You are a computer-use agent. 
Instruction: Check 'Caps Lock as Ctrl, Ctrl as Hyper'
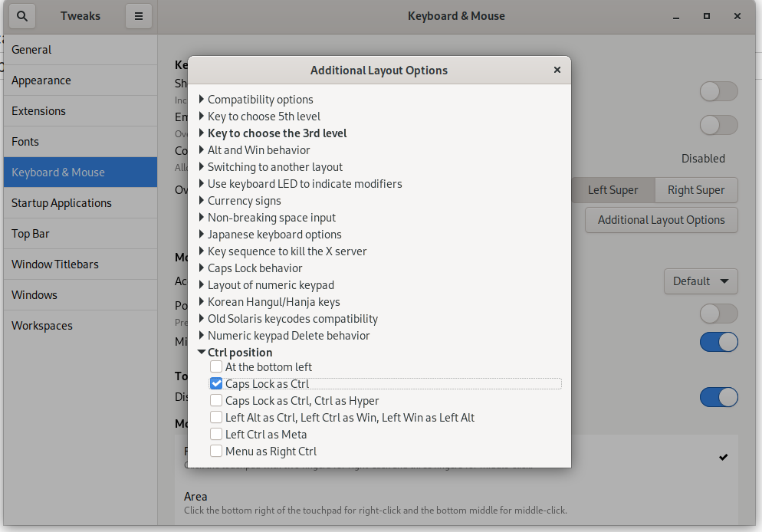click(x=216, y=401)
